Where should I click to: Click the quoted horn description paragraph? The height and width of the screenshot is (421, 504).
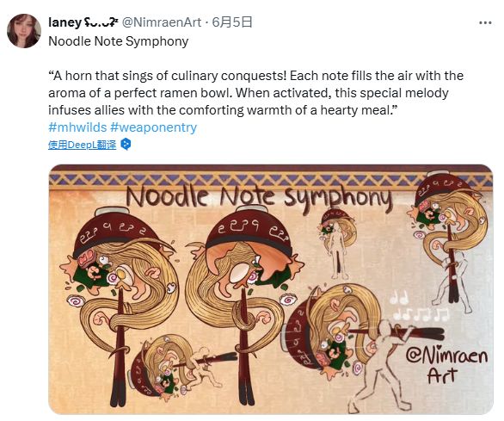point(255,93)
